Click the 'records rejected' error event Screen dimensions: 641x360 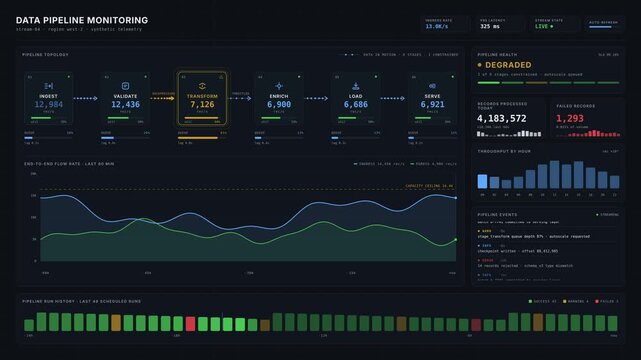click(547, 263)
